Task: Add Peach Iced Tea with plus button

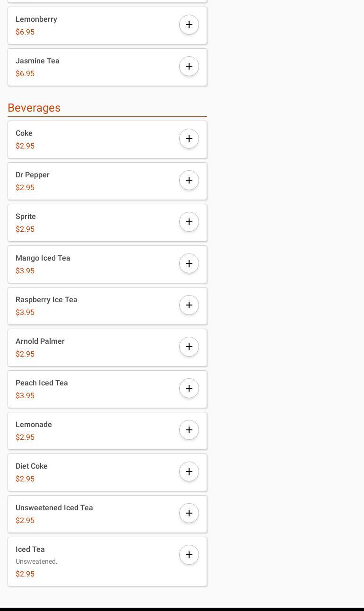Action: click(x=189, y=388)
